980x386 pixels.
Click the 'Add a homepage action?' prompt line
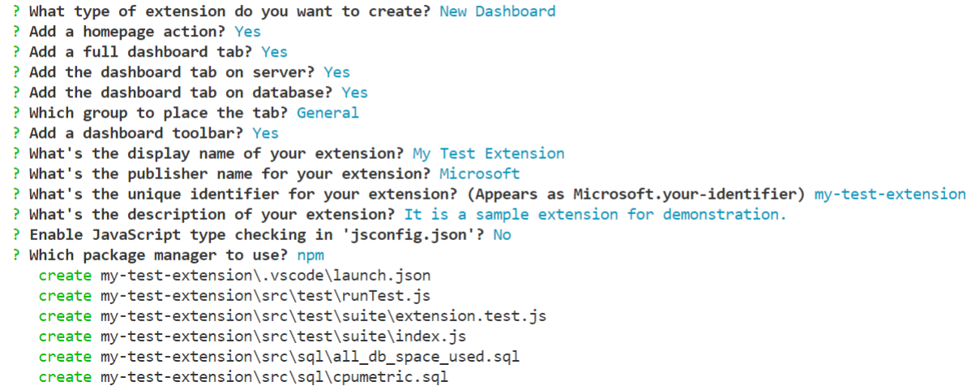point(129,32)
